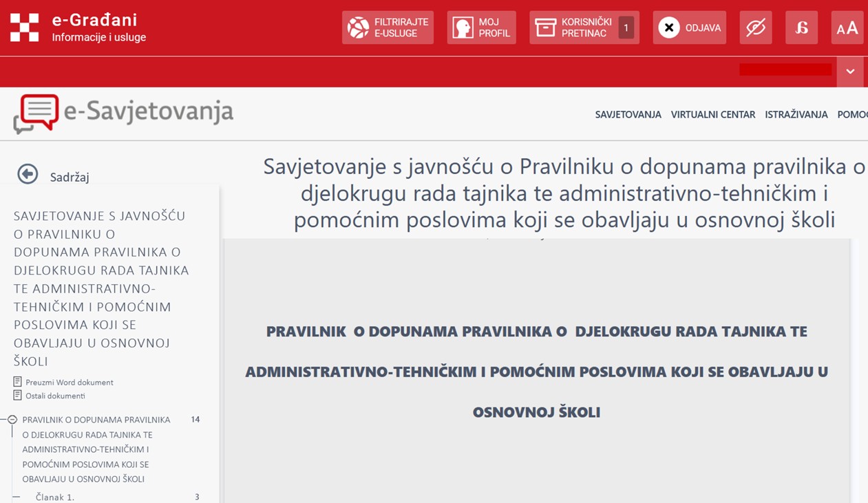Click the Word document file icon

[x=18, y=381]
